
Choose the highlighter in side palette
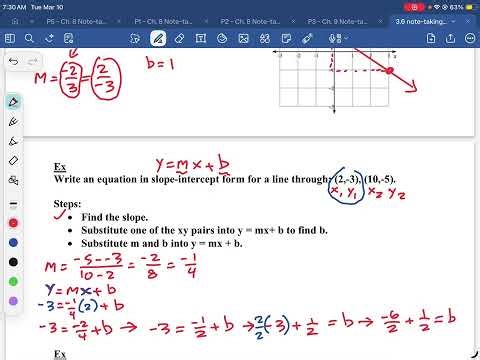(13, 141)
